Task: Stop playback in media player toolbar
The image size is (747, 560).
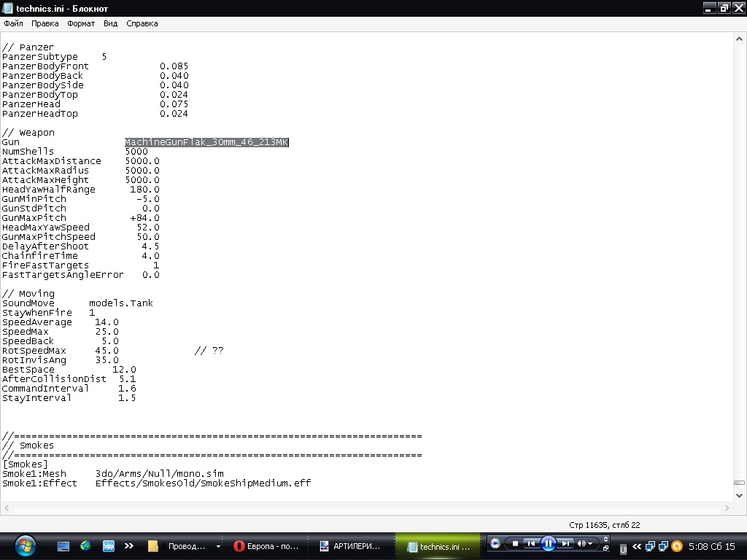Action: tap(515, 543)
